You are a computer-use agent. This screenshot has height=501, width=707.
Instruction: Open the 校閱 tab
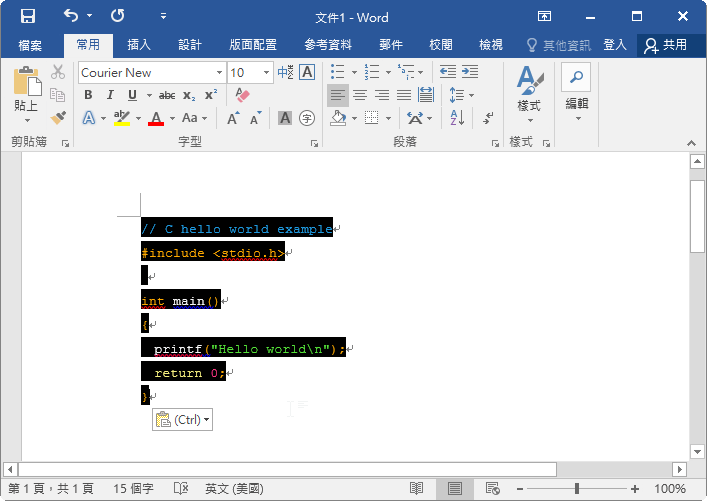click(441, 45)
